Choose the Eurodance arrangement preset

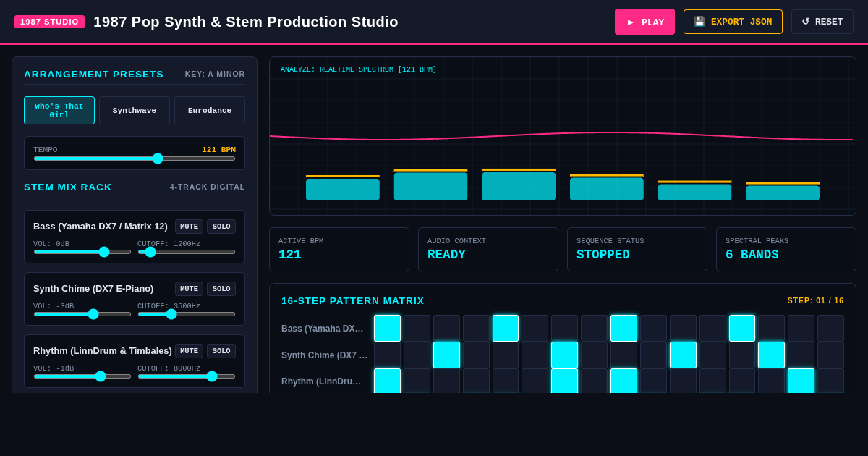tap(210, 111)
